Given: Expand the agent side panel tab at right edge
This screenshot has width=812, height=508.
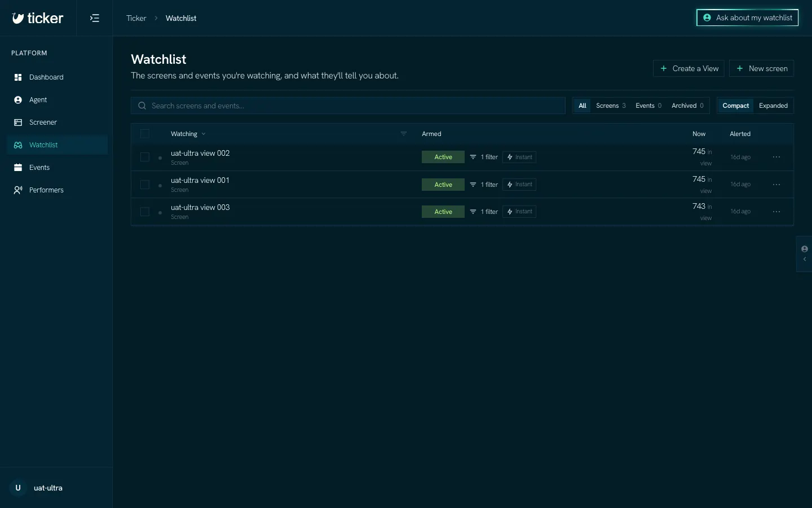Looking at the screenshot, I should coord(804,254).
